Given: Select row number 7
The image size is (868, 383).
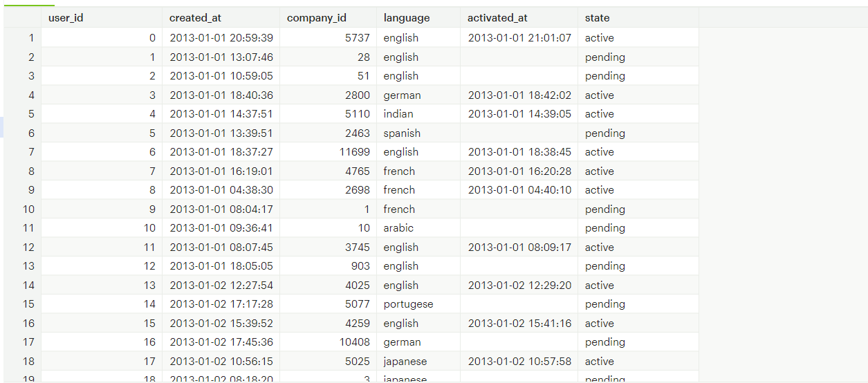Looking at the screenshot, I should tap(22, 152).
